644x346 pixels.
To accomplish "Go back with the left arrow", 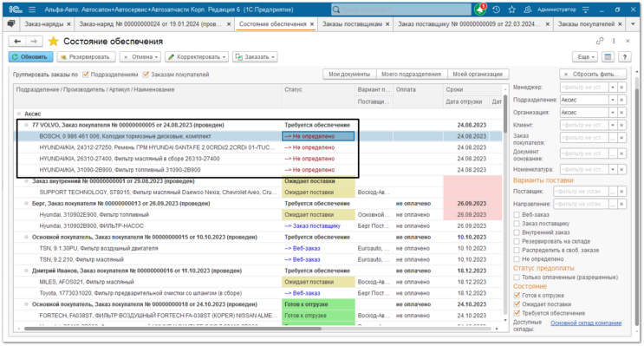I will 17,41.
